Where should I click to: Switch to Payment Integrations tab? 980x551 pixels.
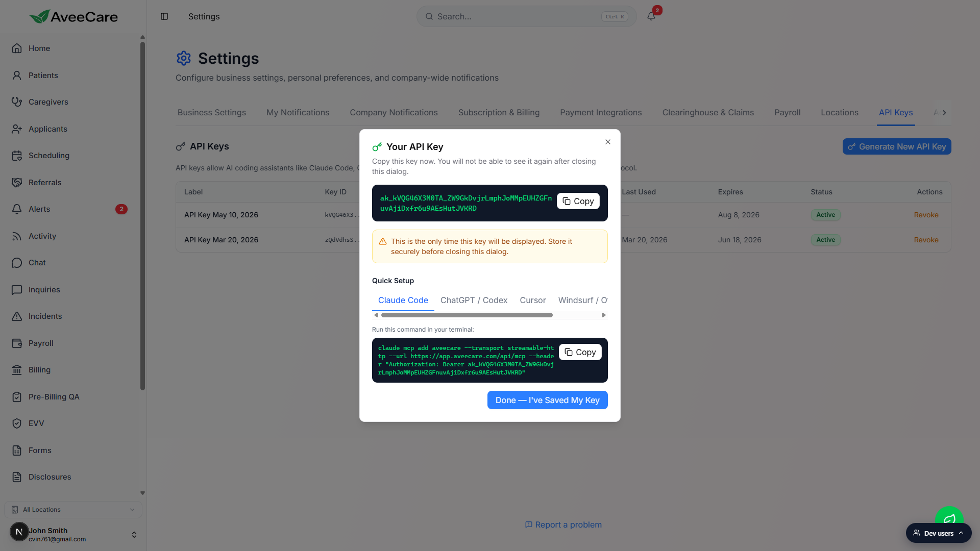(601, 112)
